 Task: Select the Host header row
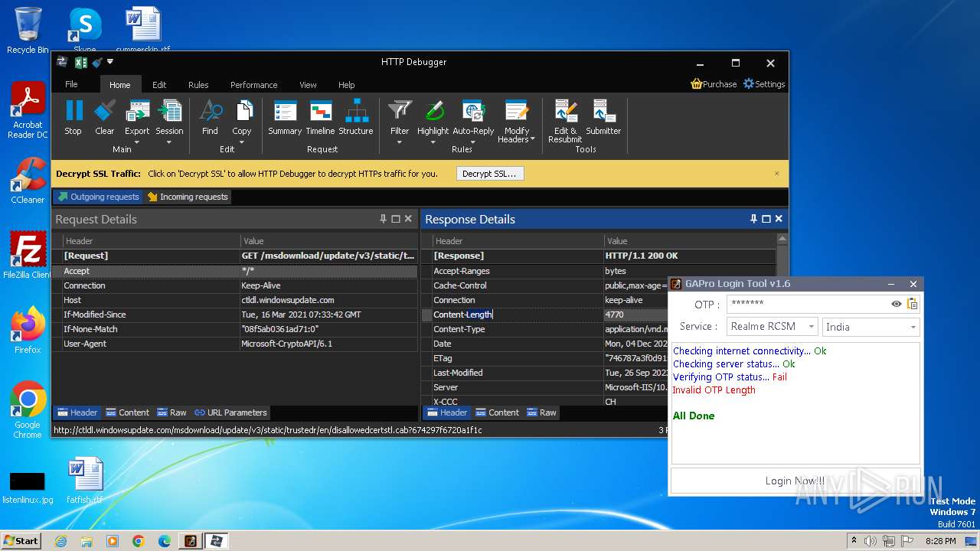pos(235,300)
